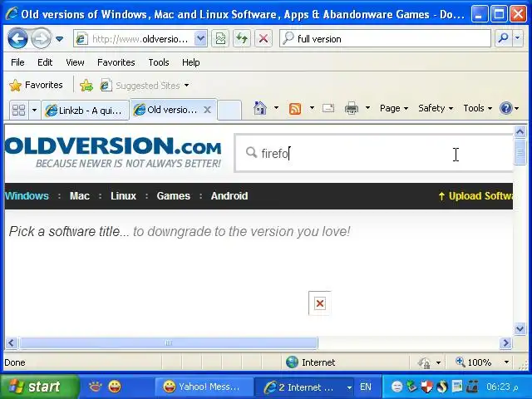
Task: Select the Mac category link
Action: (80, 196)
